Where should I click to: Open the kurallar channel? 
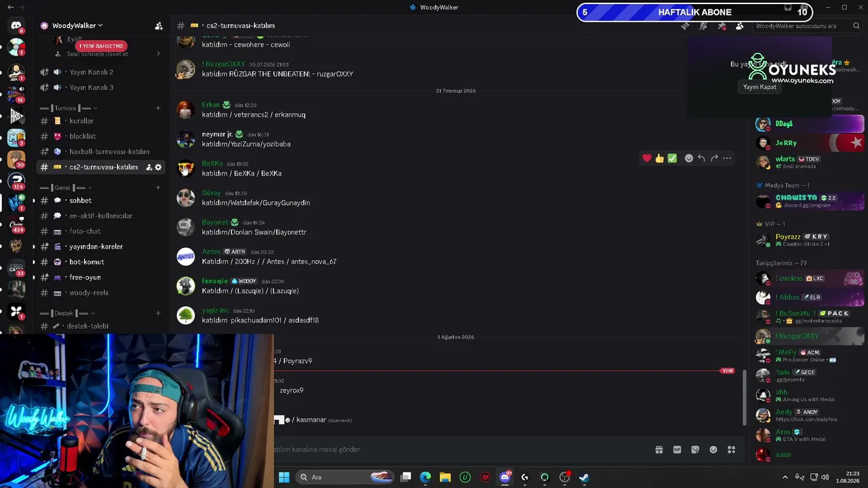(x=102, y=121)
